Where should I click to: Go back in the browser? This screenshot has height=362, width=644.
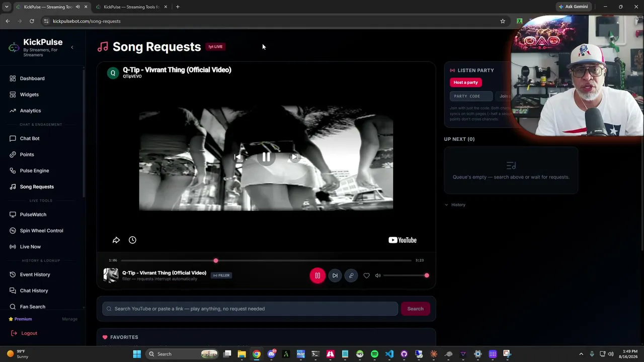[8, 21]
